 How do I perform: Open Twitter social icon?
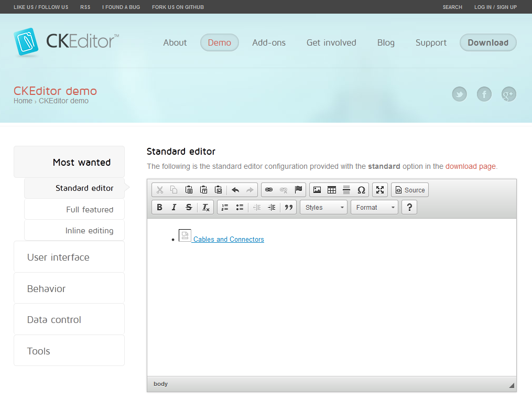click(459, 94)
